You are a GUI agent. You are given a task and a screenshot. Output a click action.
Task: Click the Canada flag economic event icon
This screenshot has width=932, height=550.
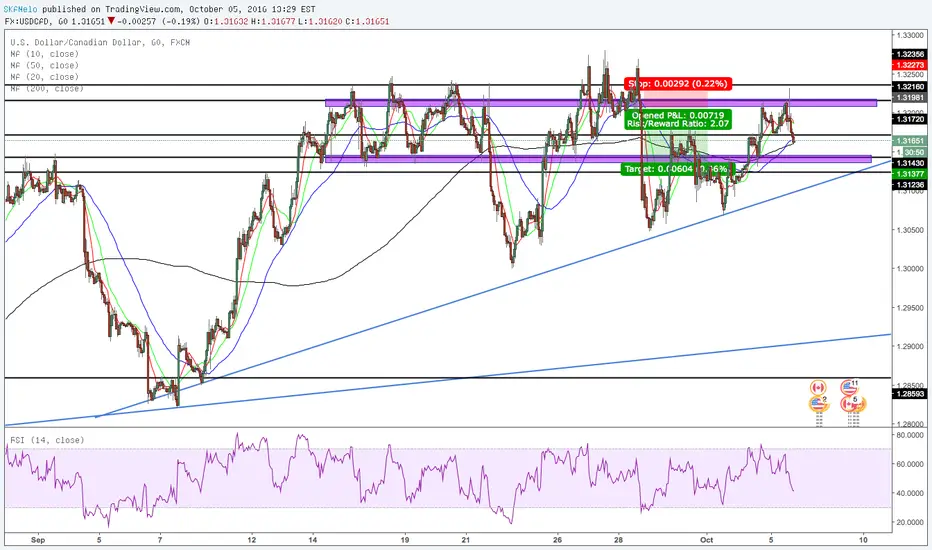pyautogui.click(x=818, y=388)
